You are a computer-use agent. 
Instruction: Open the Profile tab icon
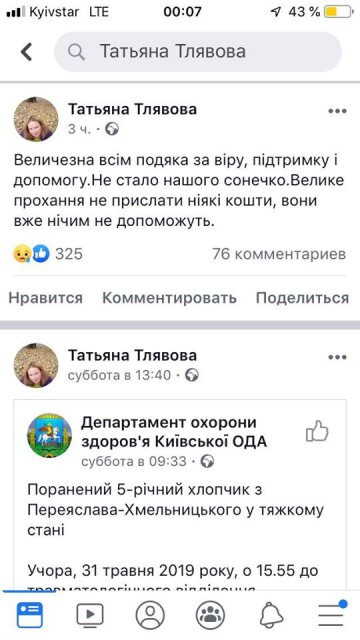(x=150, y=615)
